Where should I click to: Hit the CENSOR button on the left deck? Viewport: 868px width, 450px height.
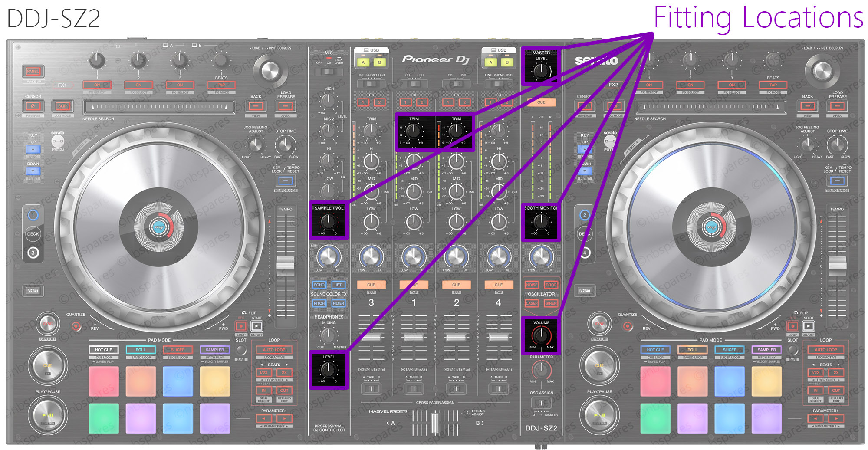click(33, 105)
